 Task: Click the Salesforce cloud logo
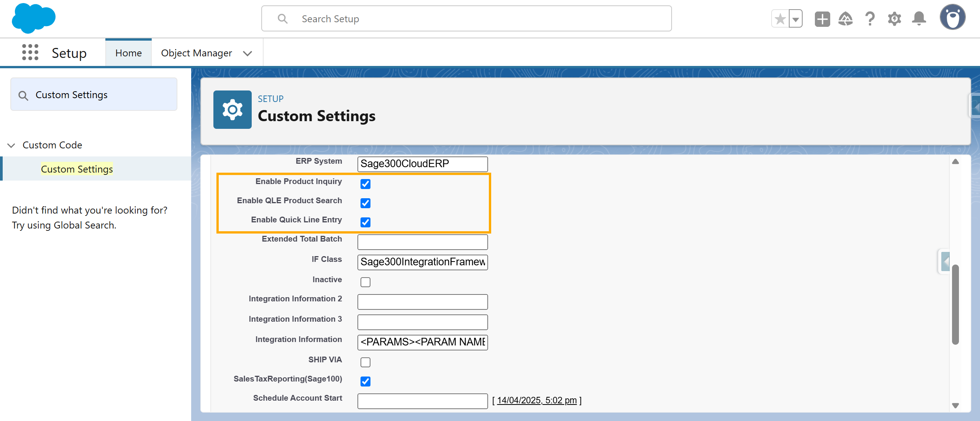34,18
